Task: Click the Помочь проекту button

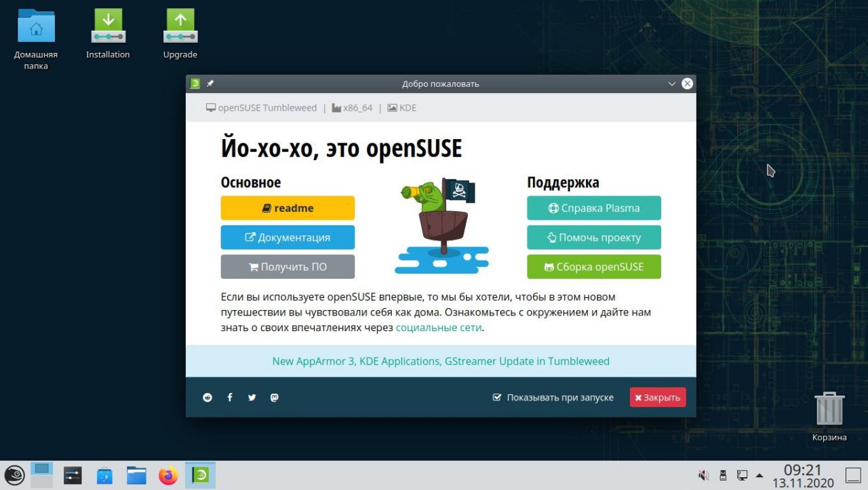Action: pos(594,238)
